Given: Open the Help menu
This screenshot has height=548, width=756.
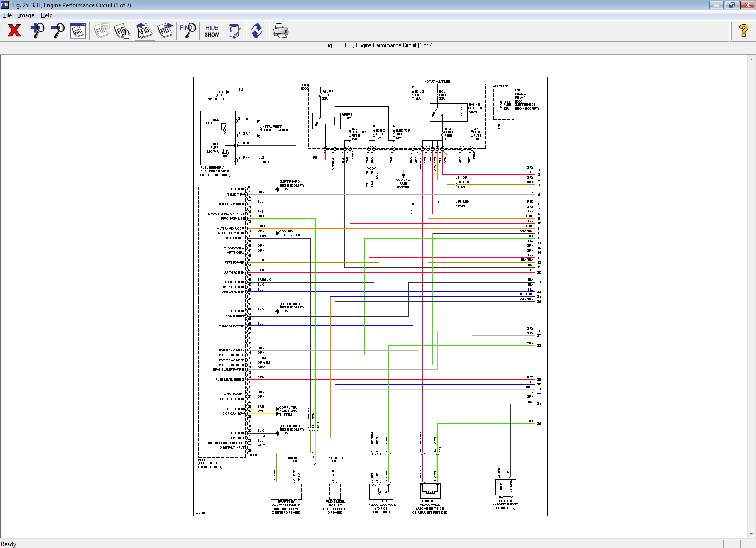Looking at the screenshot, I should [46, 15].
